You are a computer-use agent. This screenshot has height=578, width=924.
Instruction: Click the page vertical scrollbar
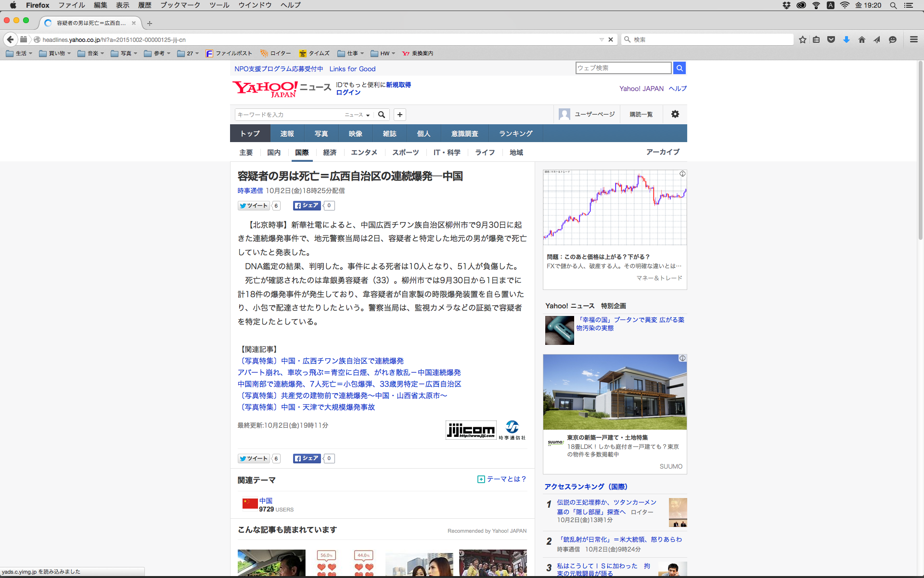click(920, 149)
